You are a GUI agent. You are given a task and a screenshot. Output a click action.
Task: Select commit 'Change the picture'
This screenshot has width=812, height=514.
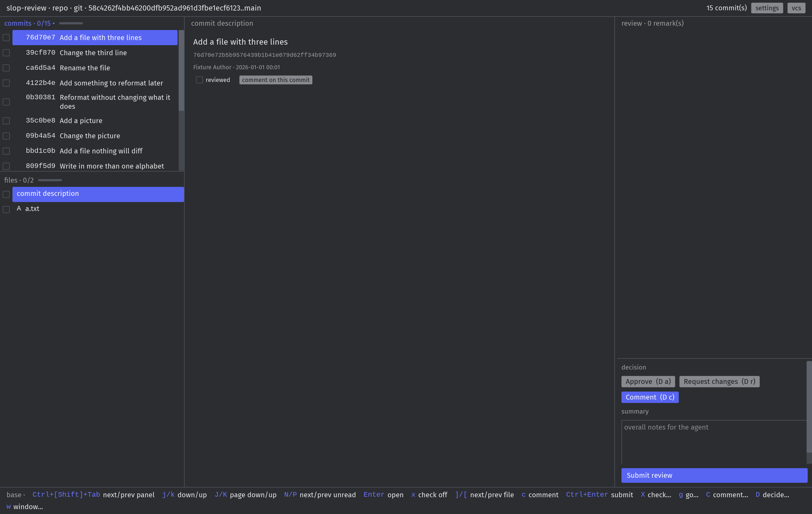click(95, 136)
